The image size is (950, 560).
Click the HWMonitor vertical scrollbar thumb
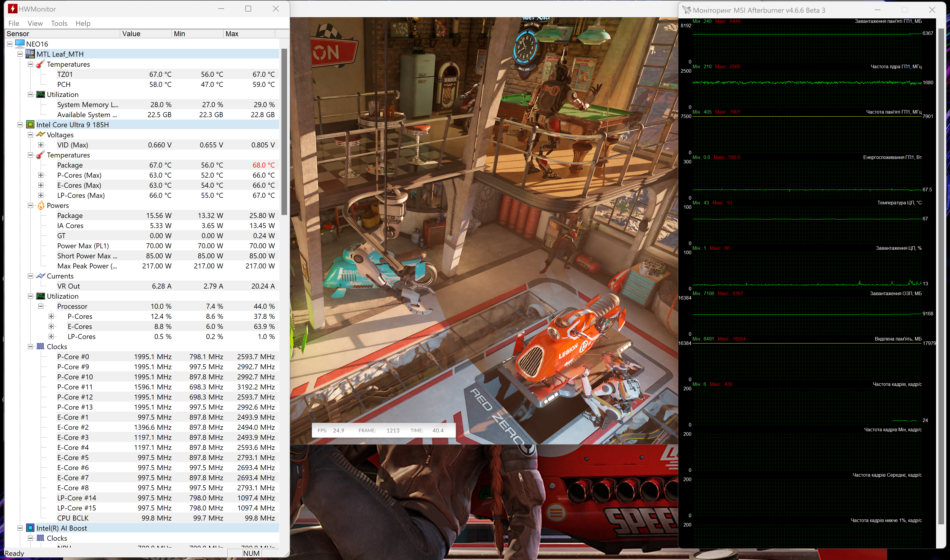coord(284,132)
